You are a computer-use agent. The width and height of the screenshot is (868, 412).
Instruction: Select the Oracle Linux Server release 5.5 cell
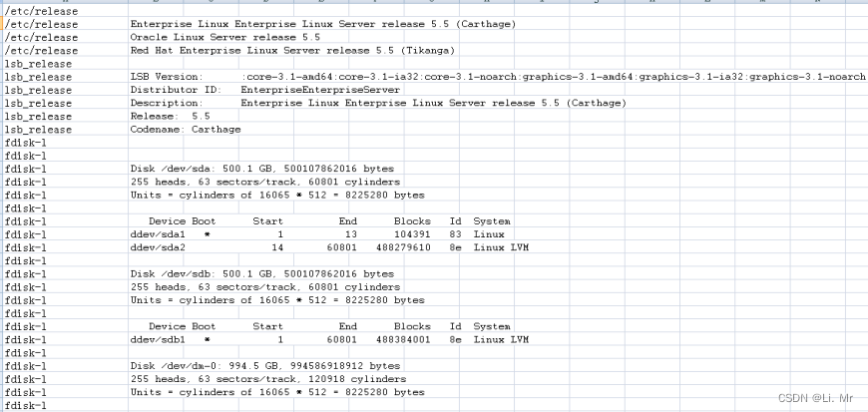[224, 37]
